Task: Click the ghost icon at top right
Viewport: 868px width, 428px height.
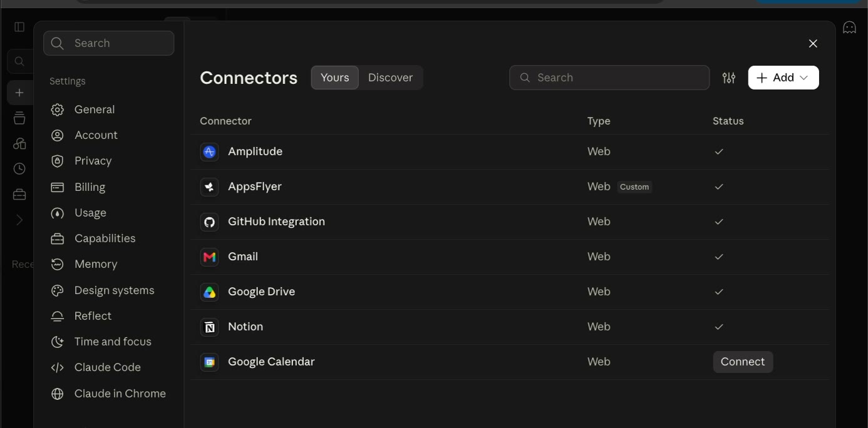Action: tap(849, 28)
